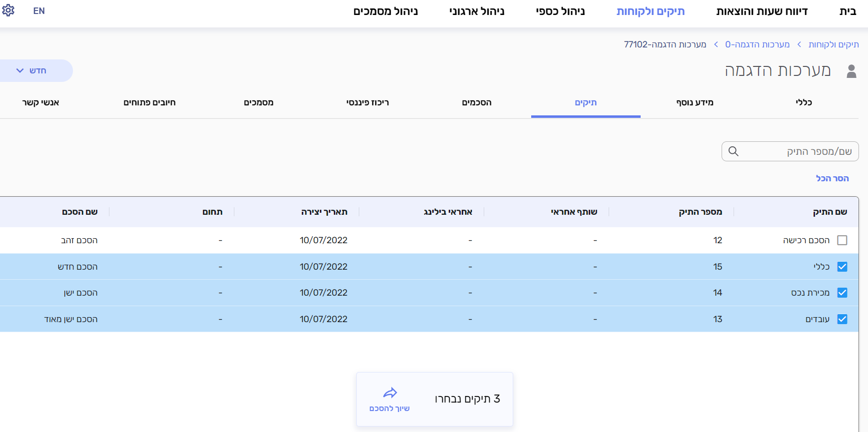
Task: Click the הסר הכל link
Action: click(x=832, y=178)
